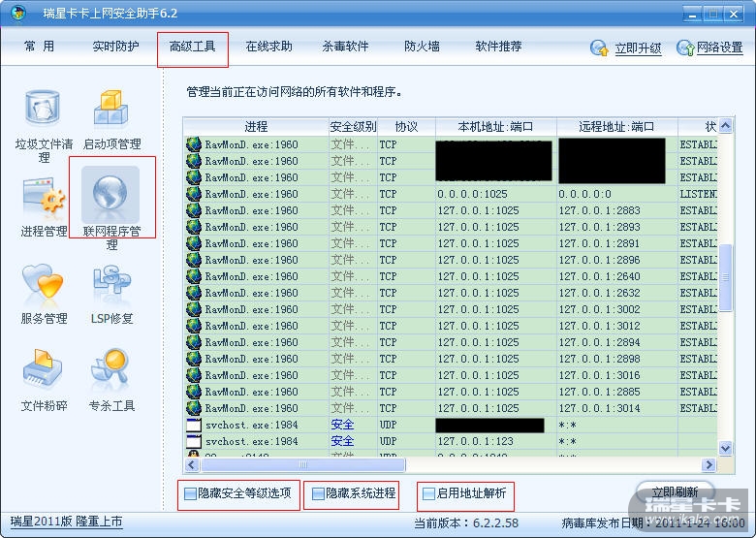Click the vertical scrollbar up arrow

click(726, 126)
